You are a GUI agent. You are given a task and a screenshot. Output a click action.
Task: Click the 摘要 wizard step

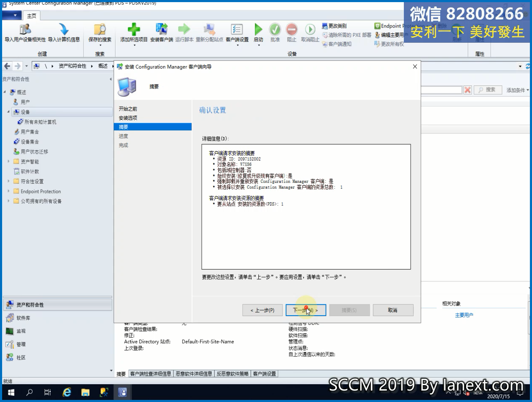click(x=153, y=127)
